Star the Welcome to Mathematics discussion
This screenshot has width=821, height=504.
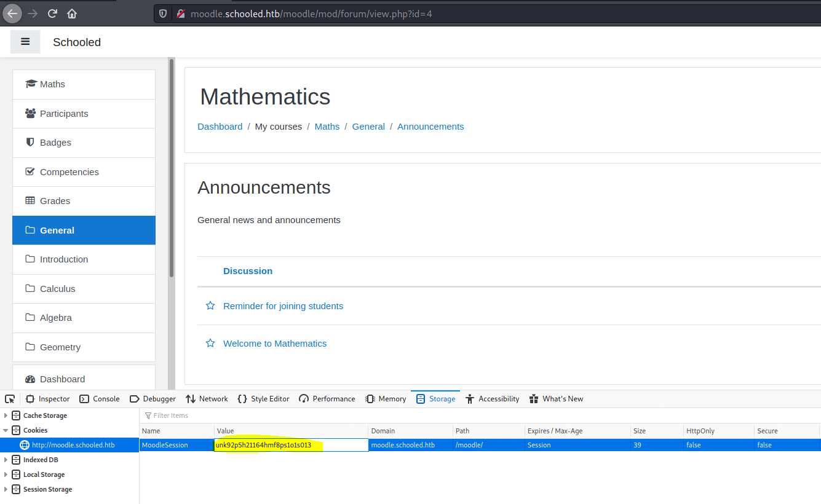tap(210, 343)
